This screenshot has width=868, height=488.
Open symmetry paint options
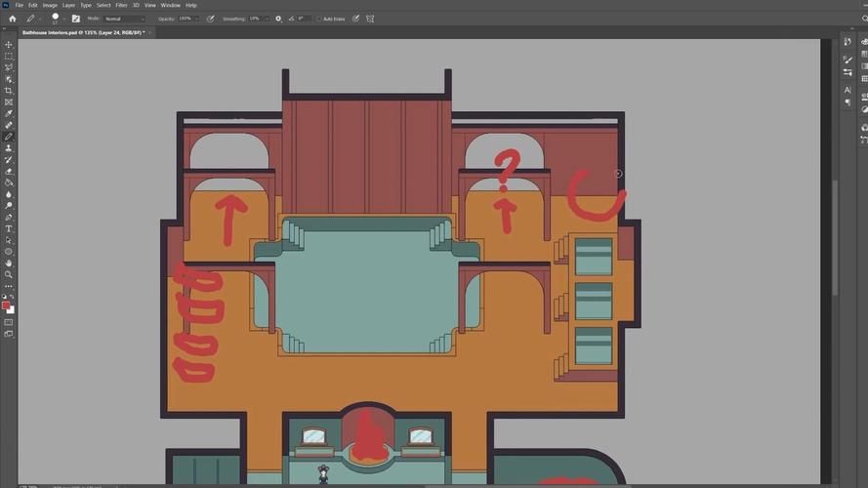[370, 19]
